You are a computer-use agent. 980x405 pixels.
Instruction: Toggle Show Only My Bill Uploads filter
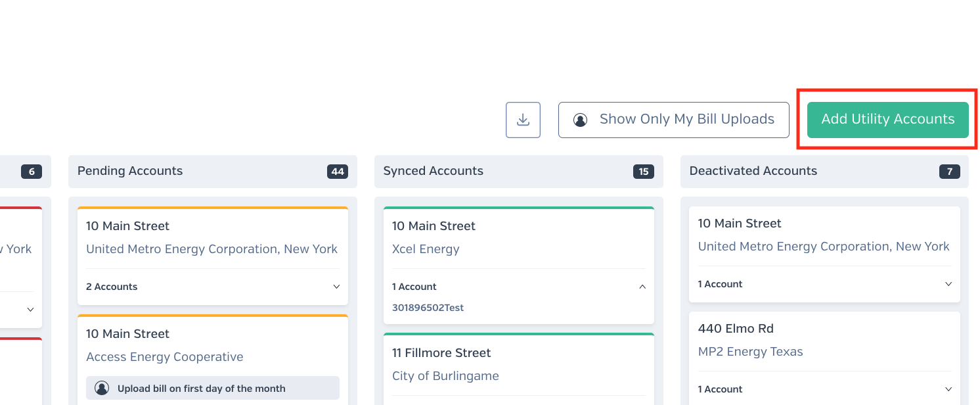click(x=673, y=120)
